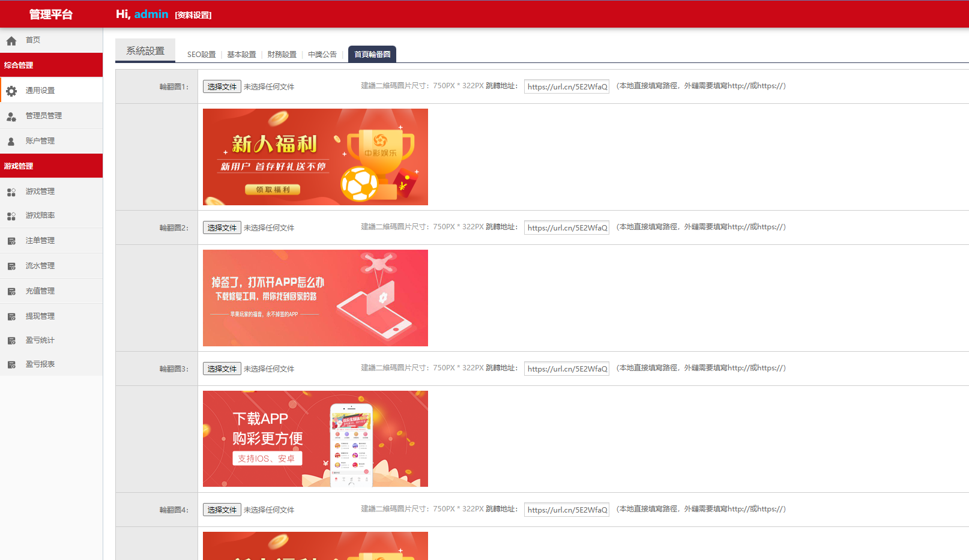Select the 提现管理 withdrawal icon
Image resolution: width=969 pixels, height=560 pixels.
tap(11, 316)
